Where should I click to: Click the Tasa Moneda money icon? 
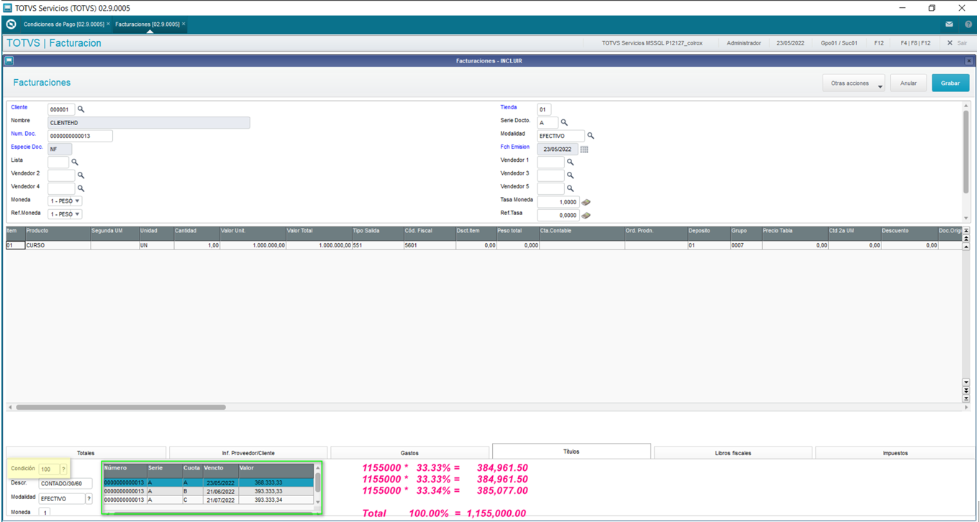(x=586, y=202)
